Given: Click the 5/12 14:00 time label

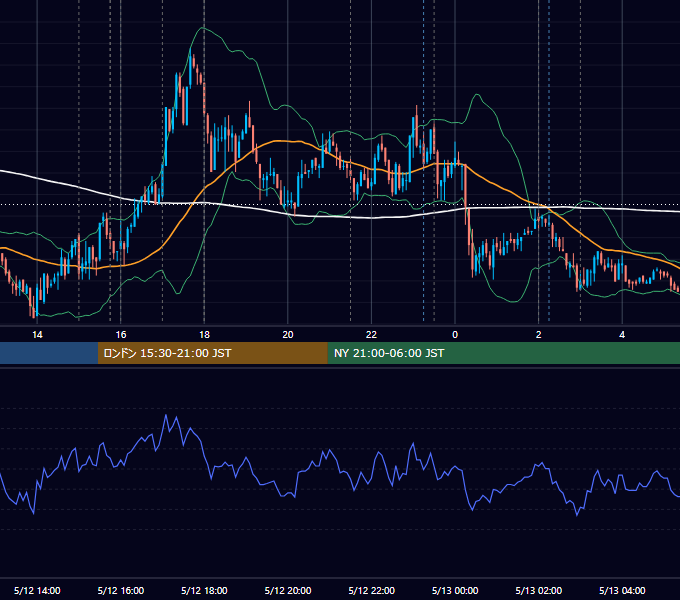Looking at the screenshot, I should 37,590.
